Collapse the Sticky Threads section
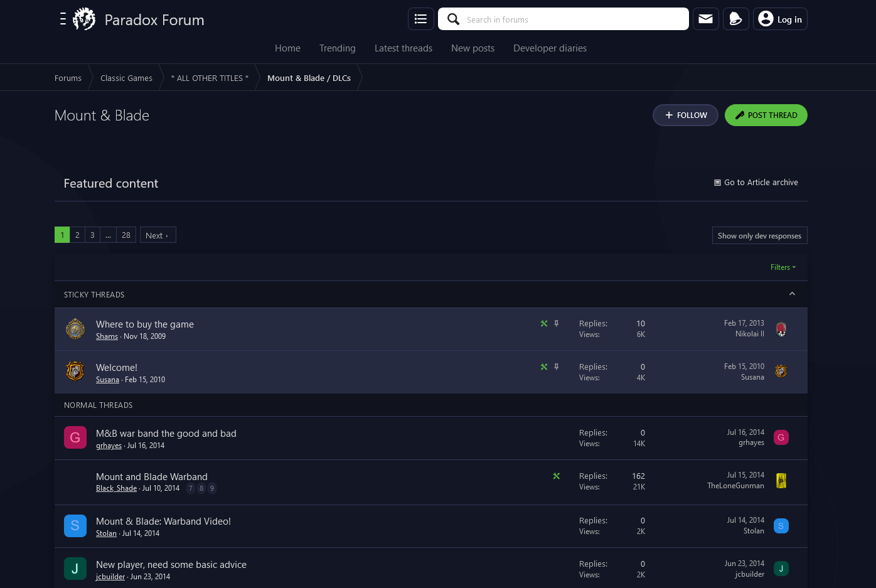The width and height of the screenshot is (876, 588). point(792,294)
